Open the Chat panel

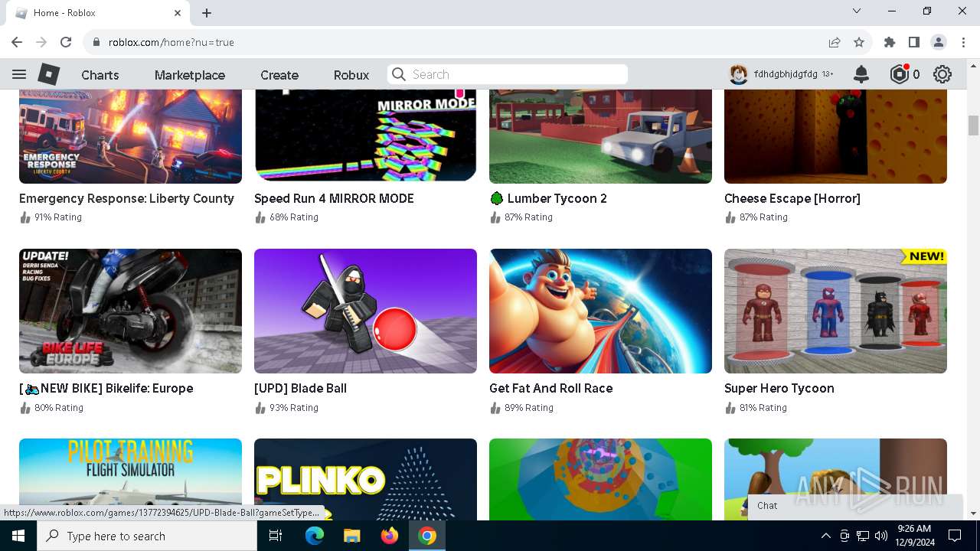(854, 506)
